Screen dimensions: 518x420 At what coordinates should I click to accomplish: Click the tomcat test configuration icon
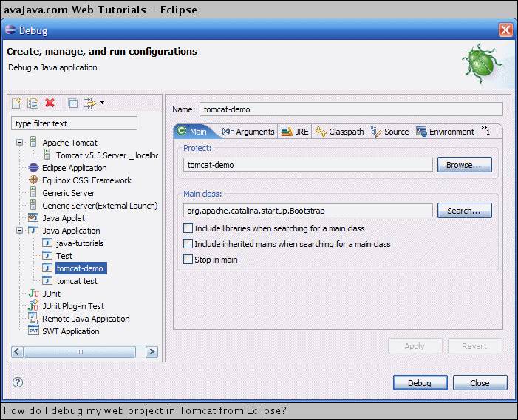click(x=47, y=280)
